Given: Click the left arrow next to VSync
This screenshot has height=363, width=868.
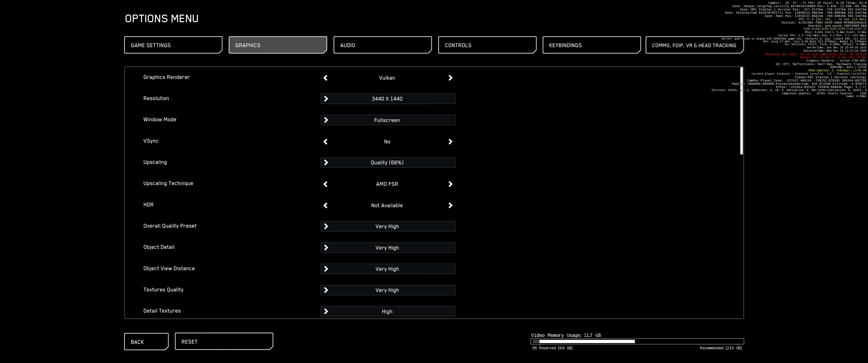Looking at the screenshot, I should coord(325,142).
